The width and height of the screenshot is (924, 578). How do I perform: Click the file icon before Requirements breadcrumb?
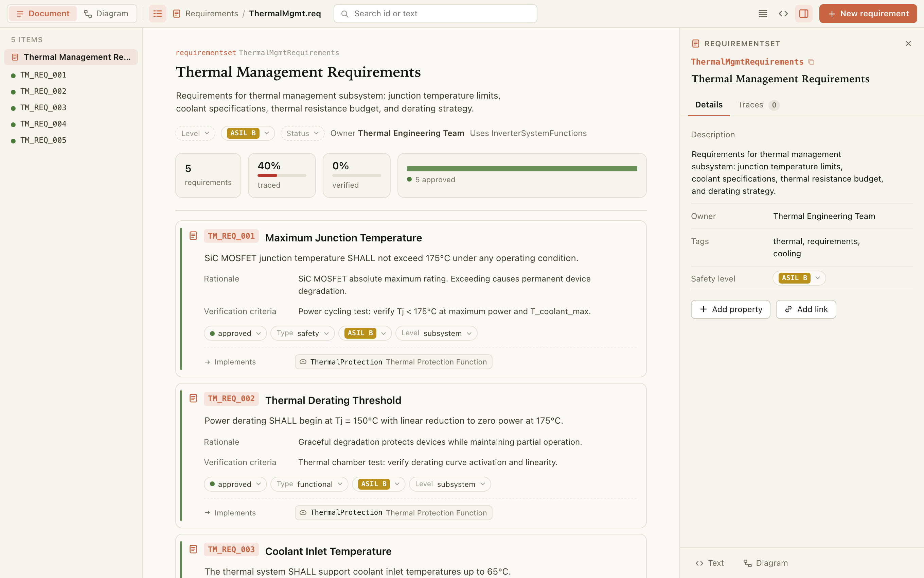176,14
